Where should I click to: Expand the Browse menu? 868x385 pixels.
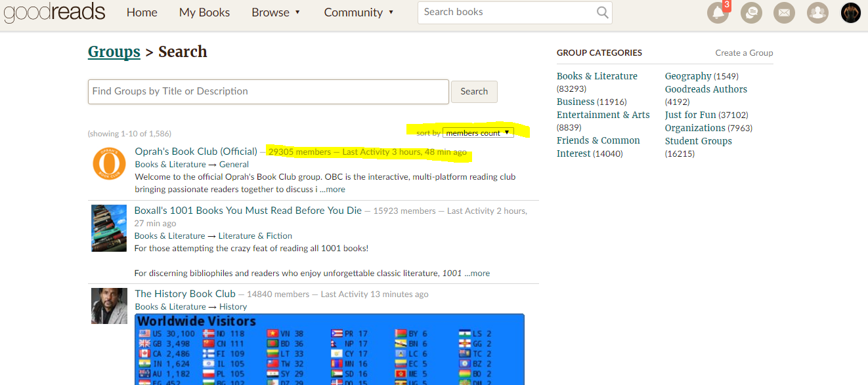coord(276,12)
